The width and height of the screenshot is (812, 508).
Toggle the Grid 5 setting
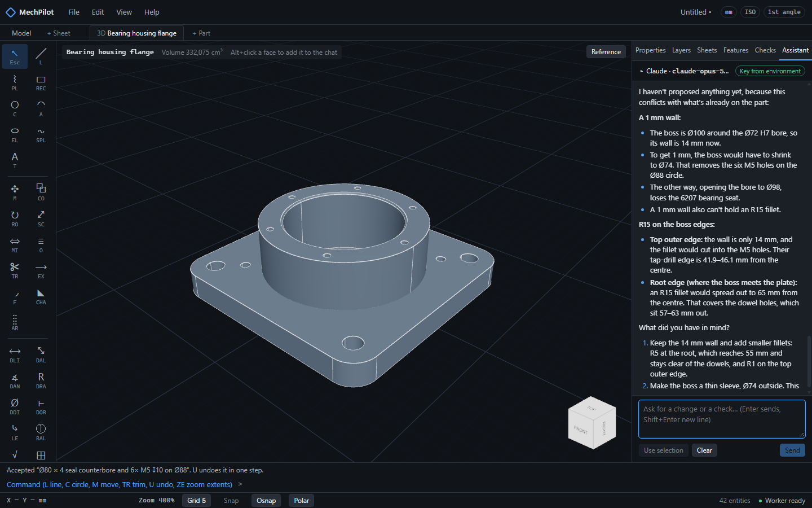(x=197, y=501)
